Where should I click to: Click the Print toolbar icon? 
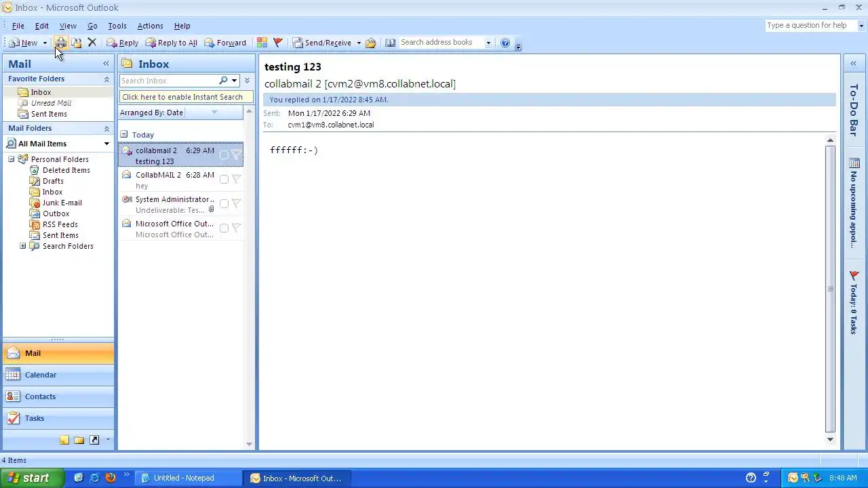(61, 43)
